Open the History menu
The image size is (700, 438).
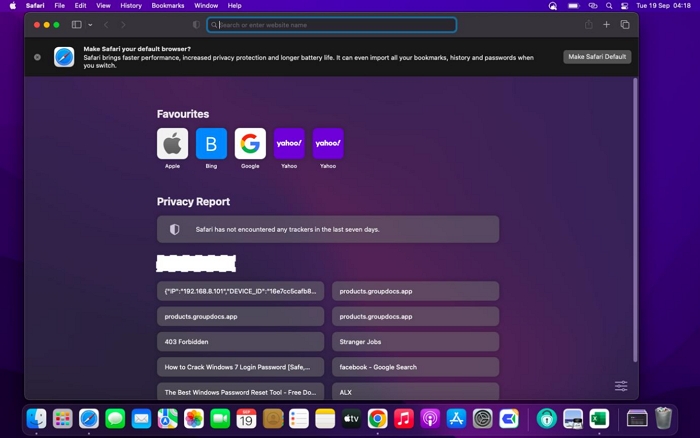point(131,6)
